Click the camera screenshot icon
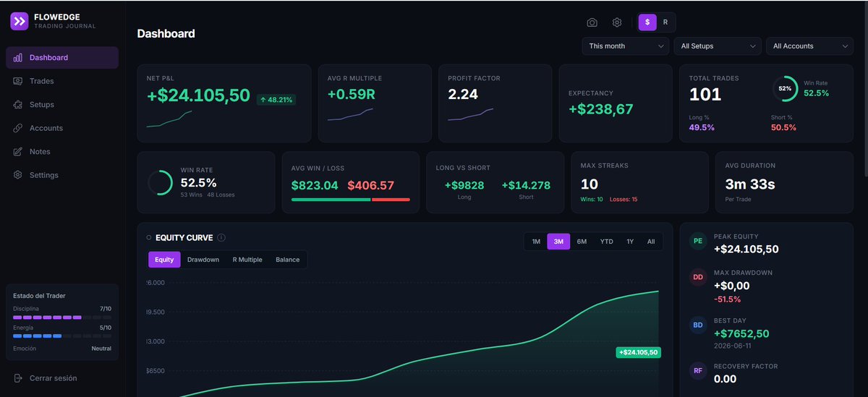This screenshot has width=868, height=397. pyautogui.click(x=592, y=22)
